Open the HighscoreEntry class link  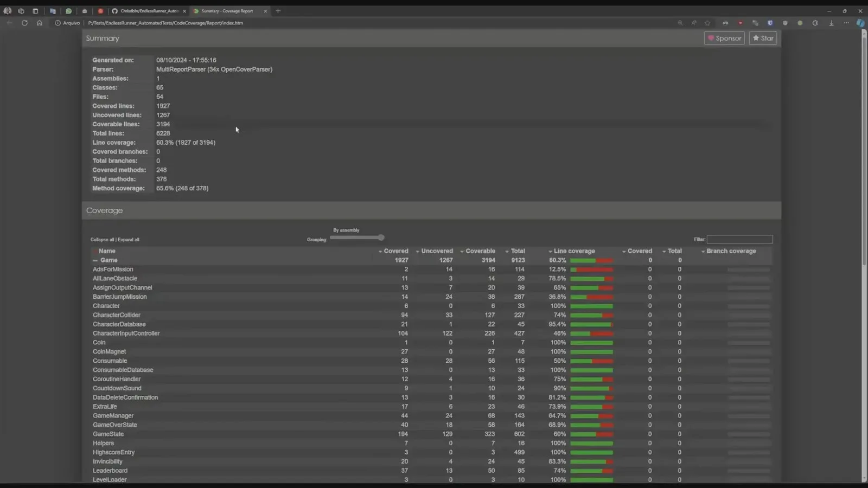coord(113,452)
